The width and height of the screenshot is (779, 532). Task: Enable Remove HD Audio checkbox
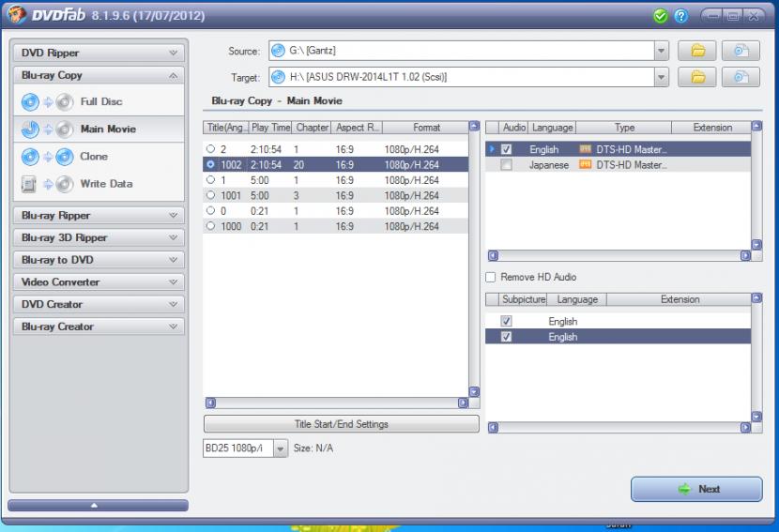490,277
